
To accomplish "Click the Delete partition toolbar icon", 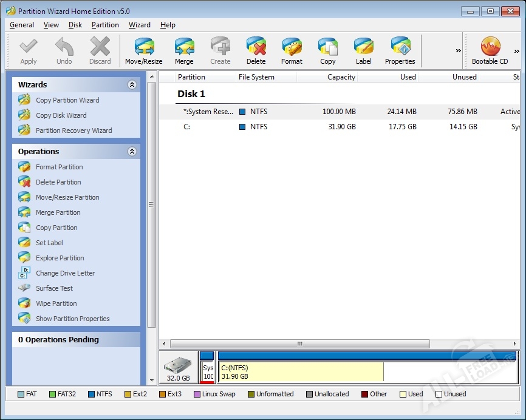I will coord(256,47).
